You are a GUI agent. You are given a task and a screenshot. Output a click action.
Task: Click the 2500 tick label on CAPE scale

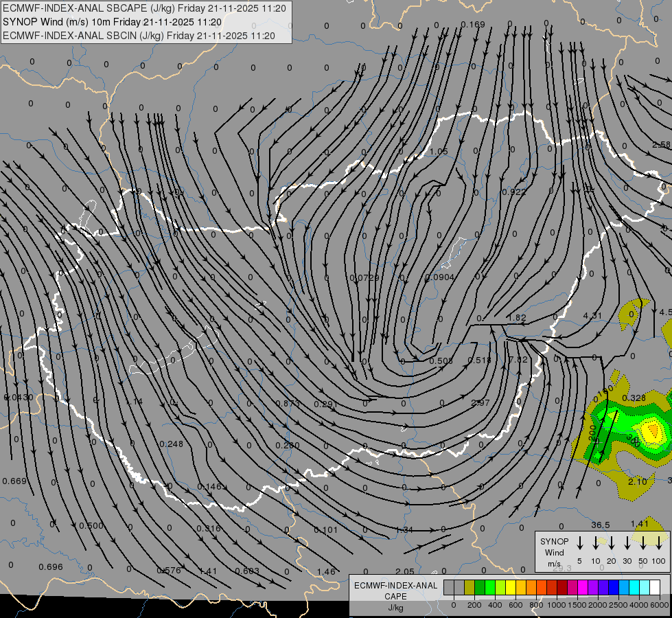(618, 605)
